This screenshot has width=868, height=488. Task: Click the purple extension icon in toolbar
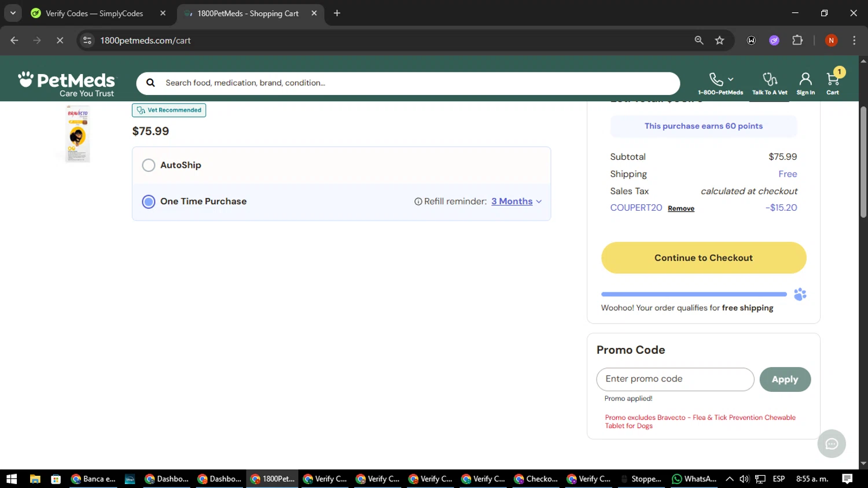click(x=774, y=41)
